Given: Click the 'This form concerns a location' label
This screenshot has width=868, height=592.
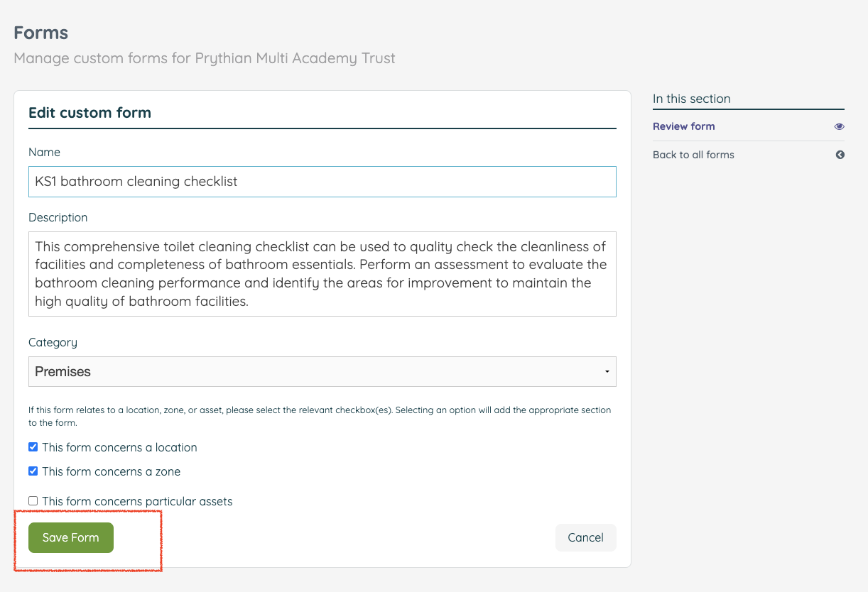Looking at the screenshot, I should (x=119, y=447).
